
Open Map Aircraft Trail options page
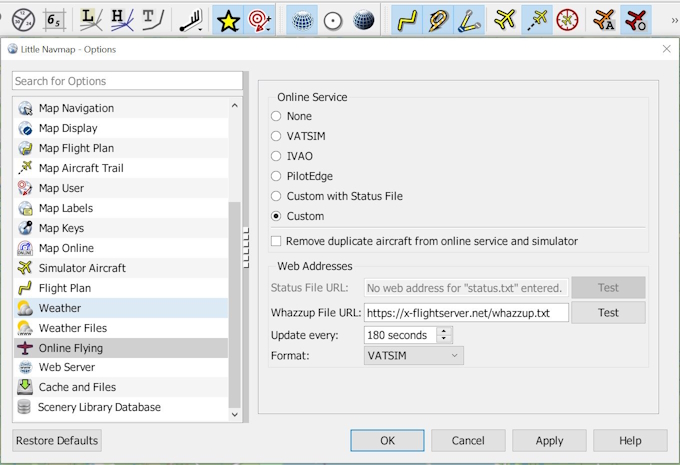pyautogui.click(x=121, y=168)
